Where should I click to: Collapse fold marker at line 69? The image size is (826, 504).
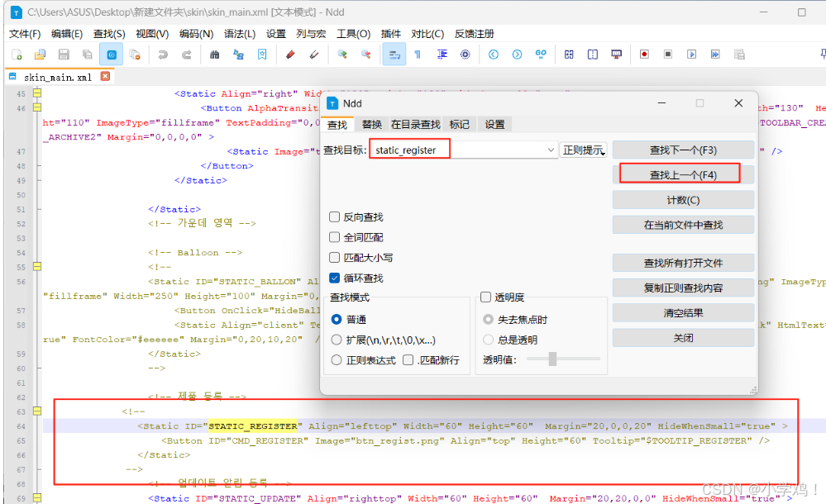37,497
